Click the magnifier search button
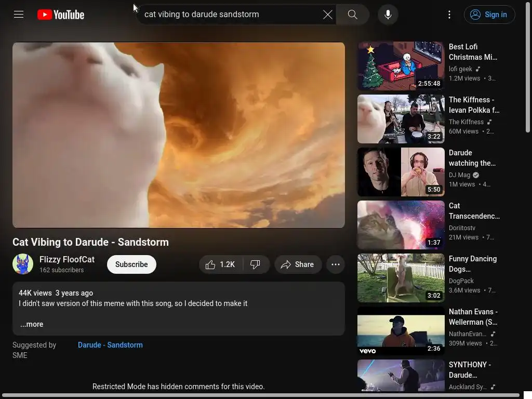Viewport: 532px width, 399px height. 353,14
